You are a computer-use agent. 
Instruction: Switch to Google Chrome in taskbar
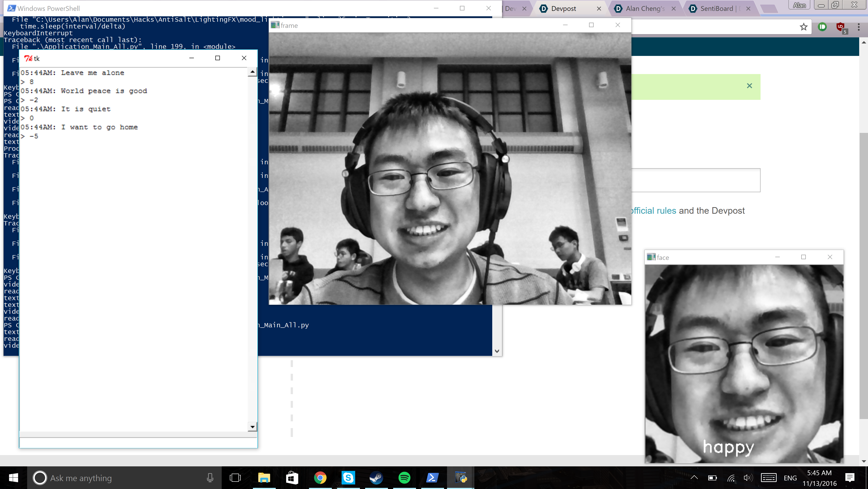click(320, 478)
